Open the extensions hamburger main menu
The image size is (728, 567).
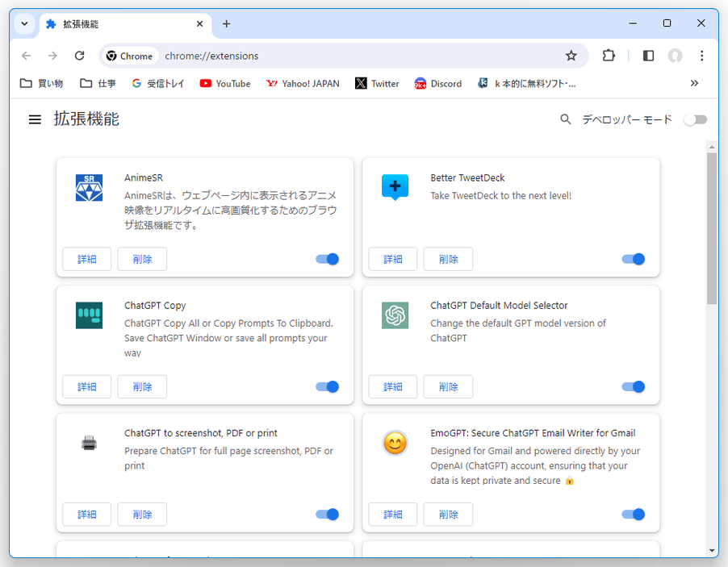pyautogui.click(x=35, y=119)
